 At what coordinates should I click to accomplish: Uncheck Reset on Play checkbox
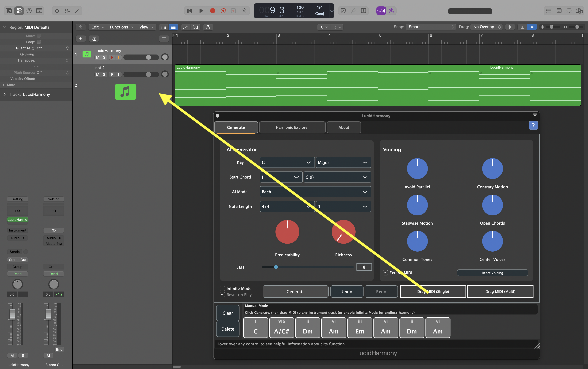click(x=222, y=295)
